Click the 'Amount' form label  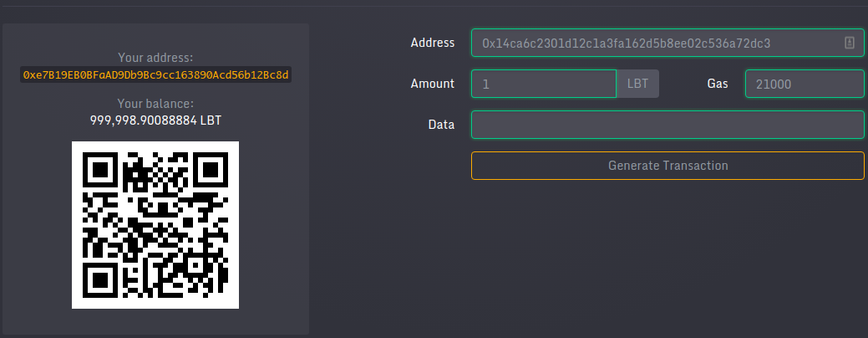click(433, 84)
